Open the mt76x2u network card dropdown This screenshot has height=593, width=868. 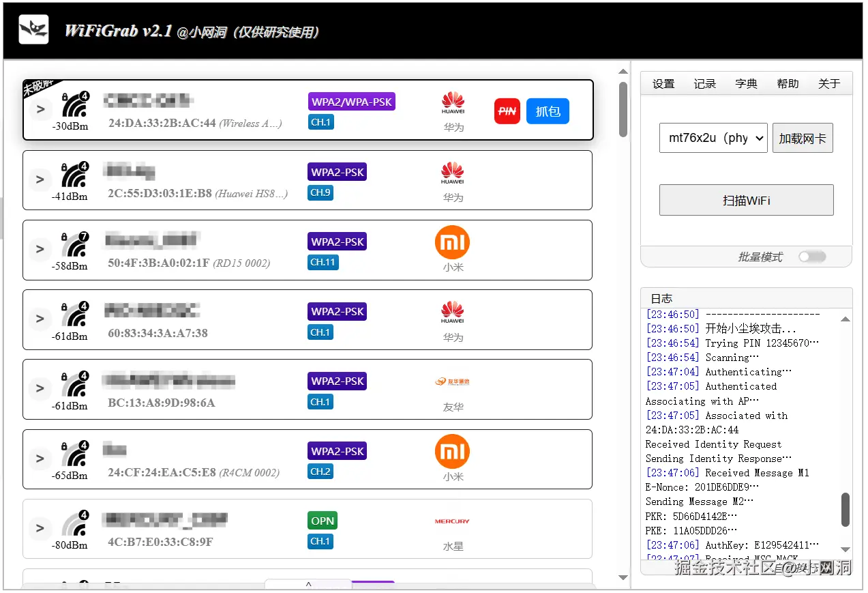tap(713, 138)
